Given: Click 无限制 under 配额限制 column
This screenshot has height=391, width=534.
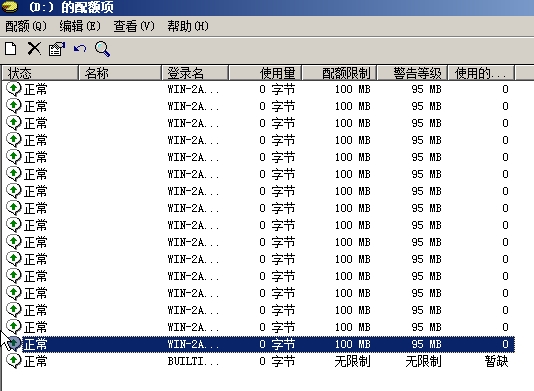Looking at the screenshot, I should point(352,361).
